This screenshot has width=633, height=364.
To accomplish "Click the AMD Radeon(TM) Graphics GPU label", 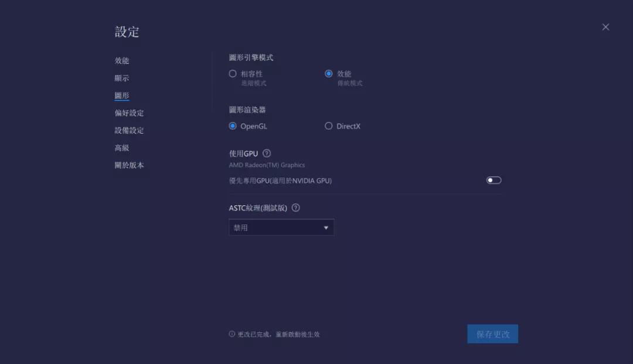I will click(267, 165).
